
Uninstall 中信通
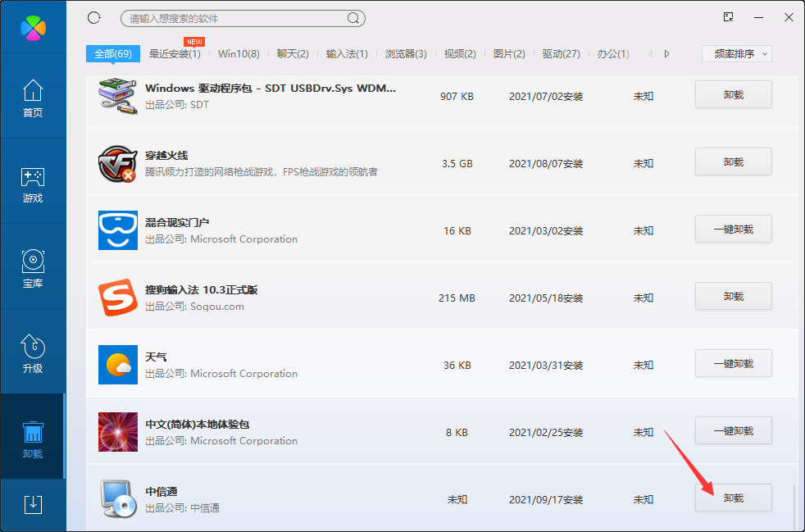tap(734, 498)
